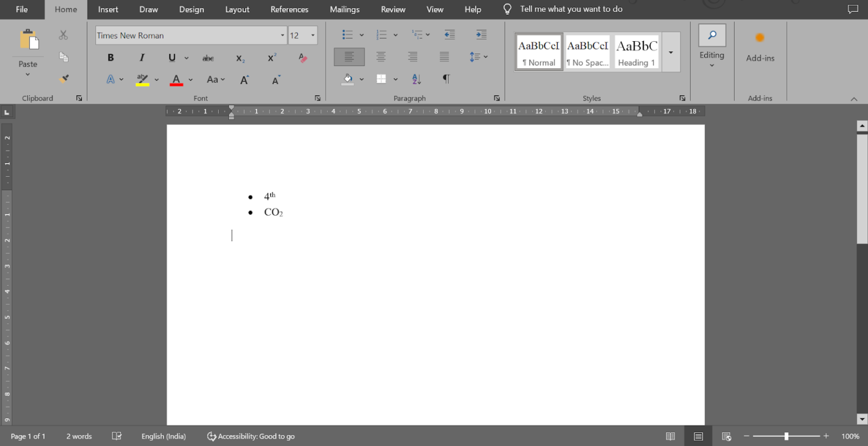Click Accessibility: Good to go status
Screen dimensions: 868x446
(251, 436)
